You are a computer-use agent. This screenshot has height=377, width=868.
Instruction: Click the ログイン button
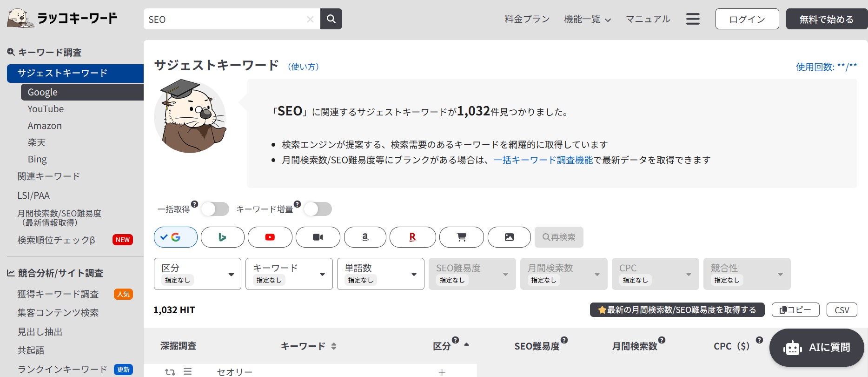(x=747, y=19)
